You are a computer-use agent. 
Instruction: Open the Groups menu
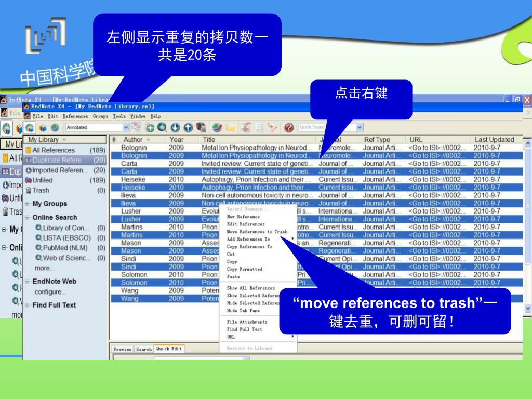(100, 116)
